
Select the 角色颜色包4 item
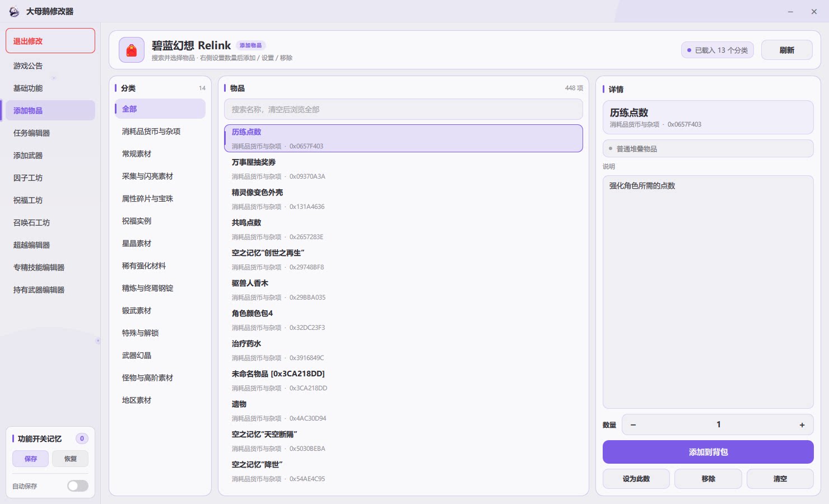pyautogui.click(x=403, y=320)
